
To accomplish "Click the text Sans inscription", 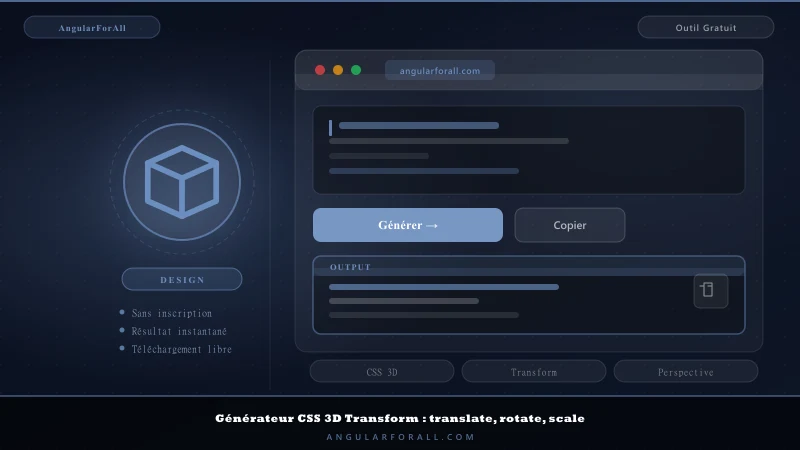I will pyautogui.click(x=171, y=313).
